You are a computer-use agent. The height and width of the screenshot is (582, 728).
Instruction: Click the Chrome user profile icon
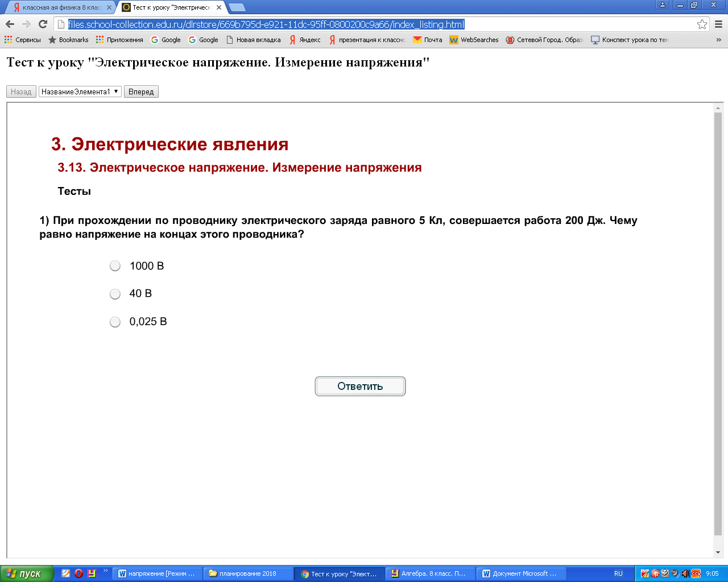point(663,5)
